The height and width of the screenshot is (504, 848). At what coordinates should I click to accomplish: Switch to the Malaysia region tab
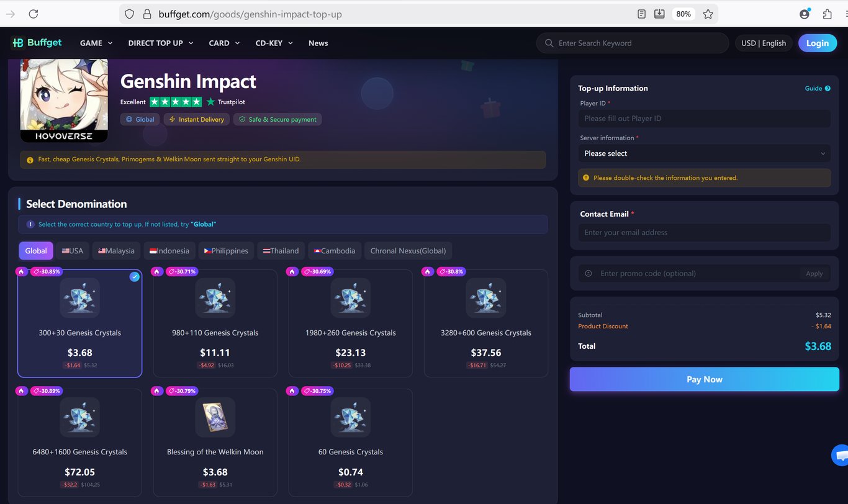116,251
